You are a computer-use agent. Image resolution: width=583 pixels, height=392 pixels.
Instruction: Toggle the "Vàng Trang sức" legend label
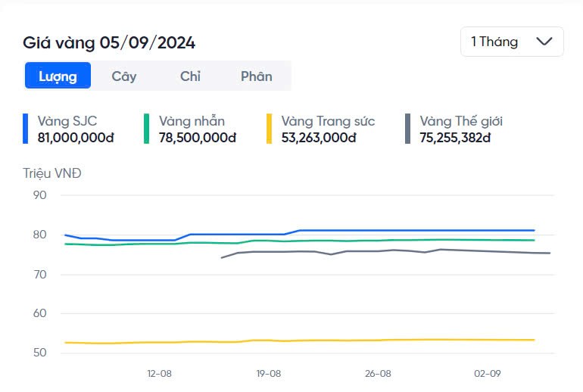click(327, 121)
